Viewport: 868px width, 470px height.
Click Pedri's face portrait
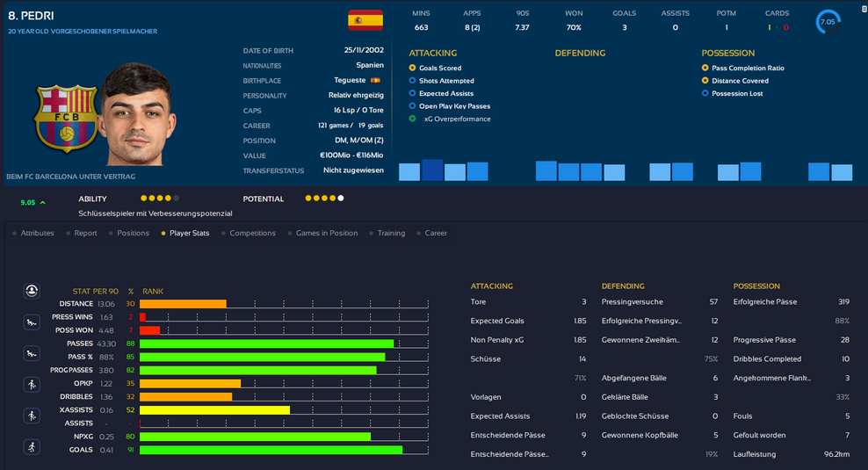(x=136, y=114)
